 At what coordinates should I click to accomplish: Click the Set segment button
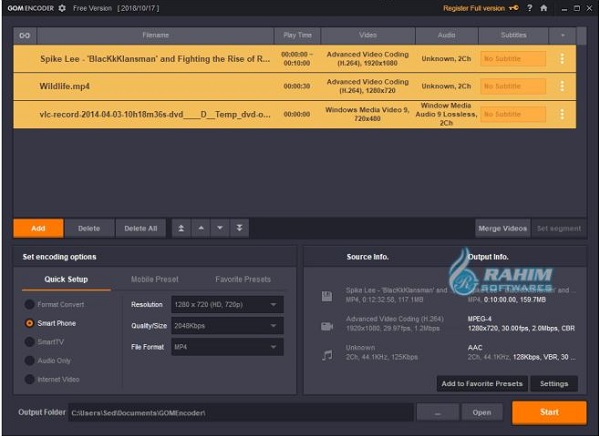(559, 228)
